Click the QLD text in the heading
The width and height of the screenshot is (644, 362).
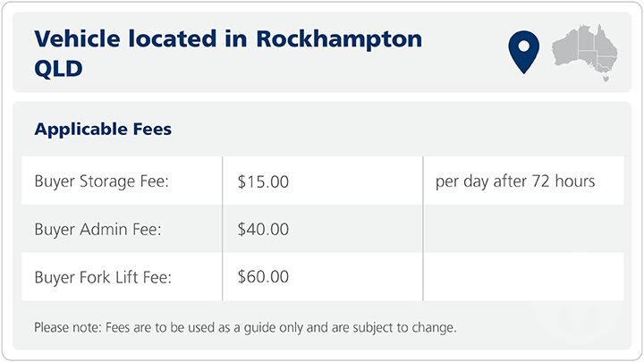coord(58,69)
